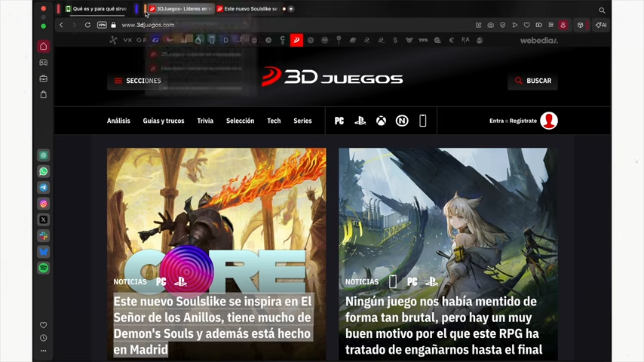Open Easy Setup sliders menu
644x362 pixels.
point(550,25)
